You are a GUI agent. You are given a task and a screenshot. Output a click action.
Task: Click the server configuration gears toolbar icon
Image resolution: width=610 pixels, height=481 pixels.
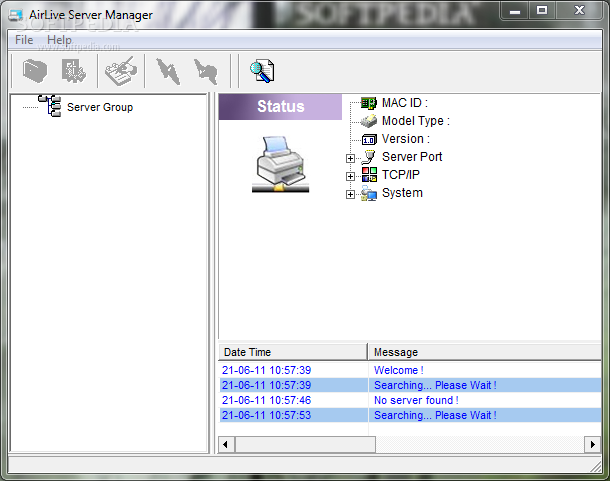(74, 71)
